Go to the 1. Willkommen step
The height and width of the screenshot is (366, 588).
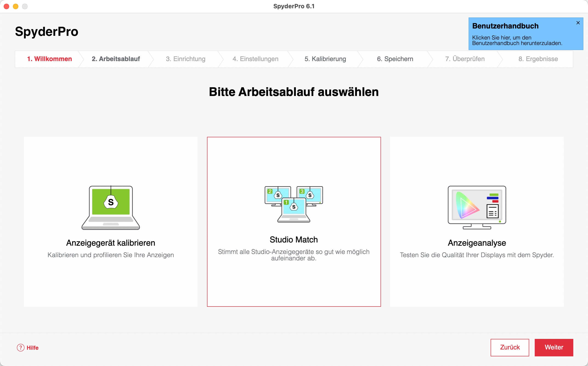click(49, 59)
